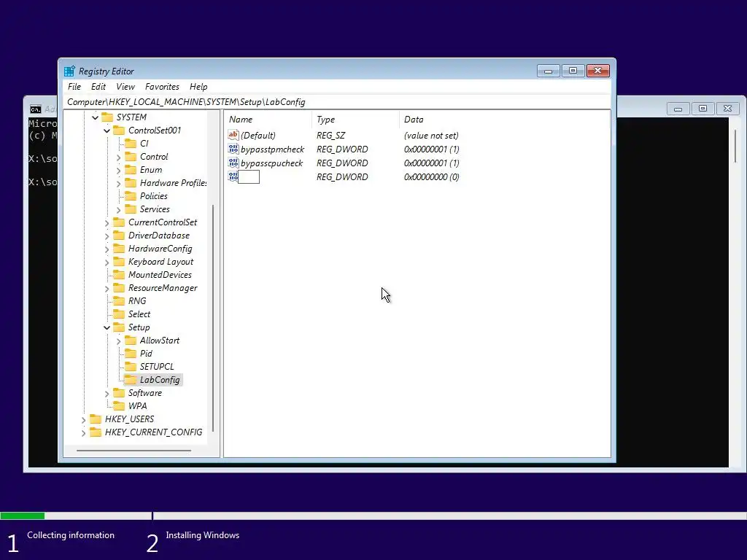
Task: Expand the CurrentControlSet key
Action: (107, 222)
